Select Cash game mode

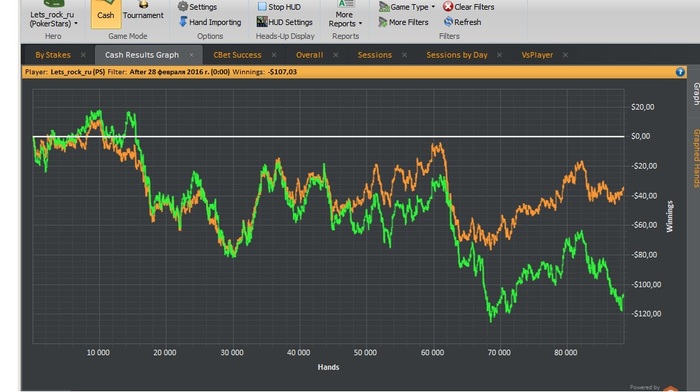[106, 14]
